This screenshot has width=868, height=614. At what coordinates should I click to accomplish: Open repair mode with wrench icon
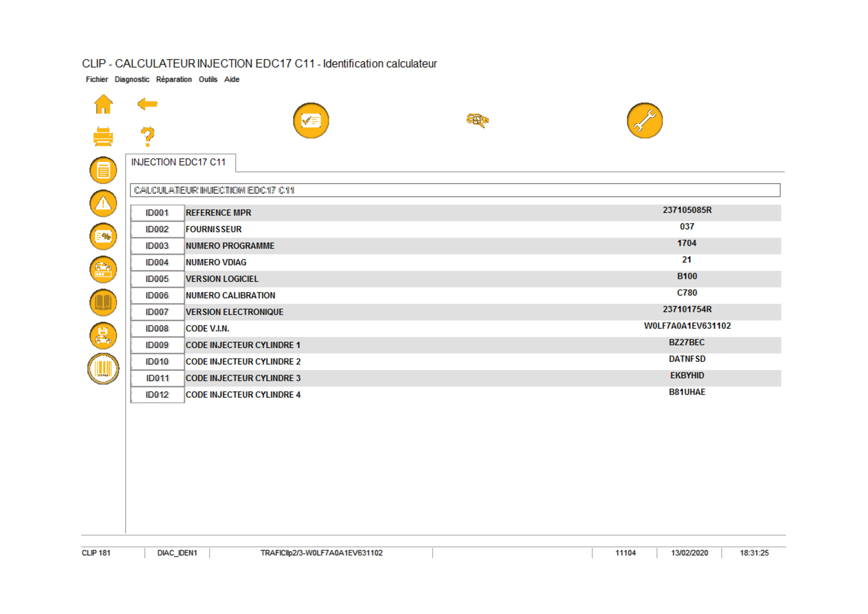coord(645,121)
